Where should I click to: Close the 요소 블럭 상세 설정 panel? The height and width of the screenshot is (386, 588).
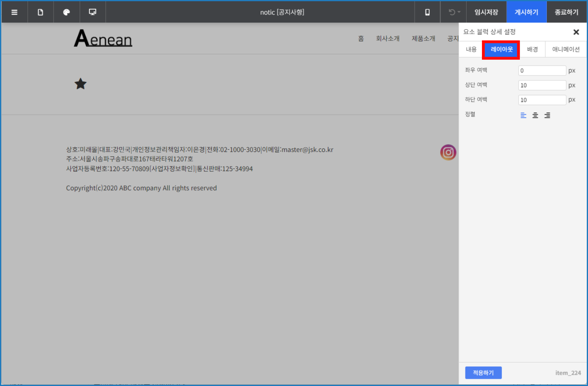(x=576, y=32)
